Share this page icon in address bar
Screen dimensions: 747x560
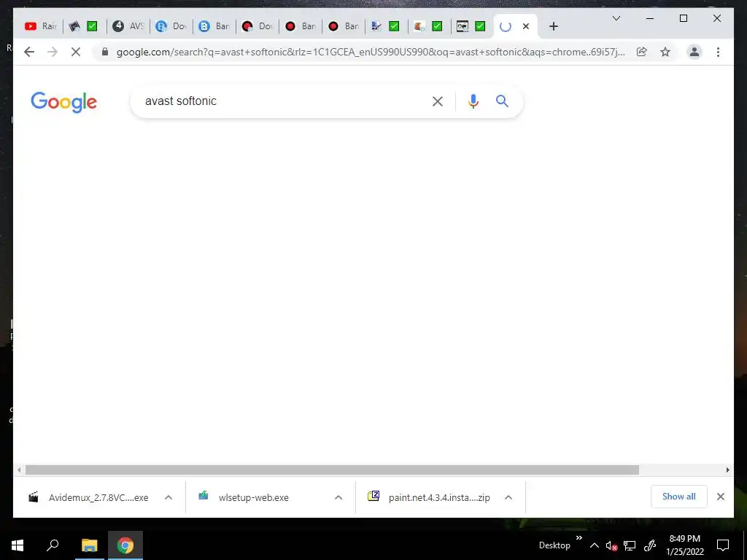point(642,52)
